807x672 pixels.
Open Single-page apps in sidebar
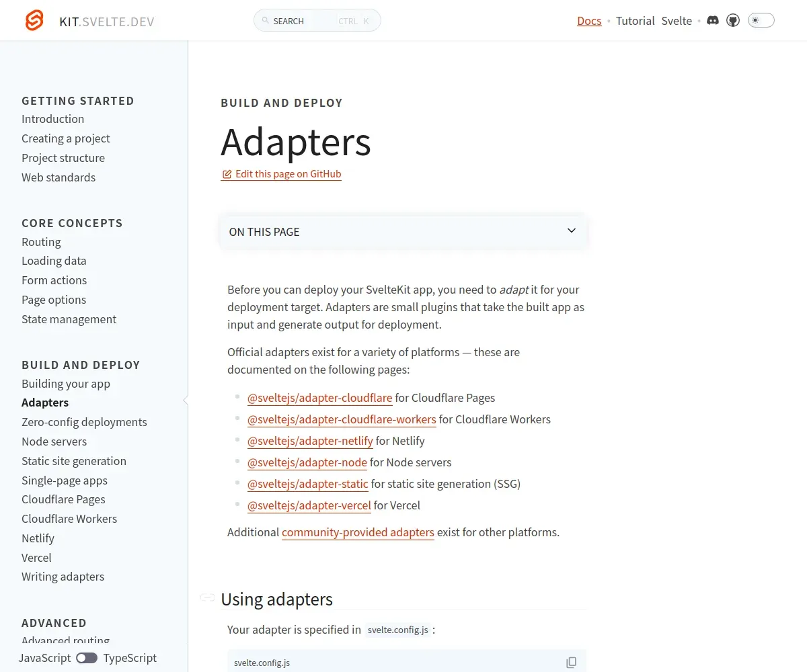pyautogui.click(x=65, y=480)
